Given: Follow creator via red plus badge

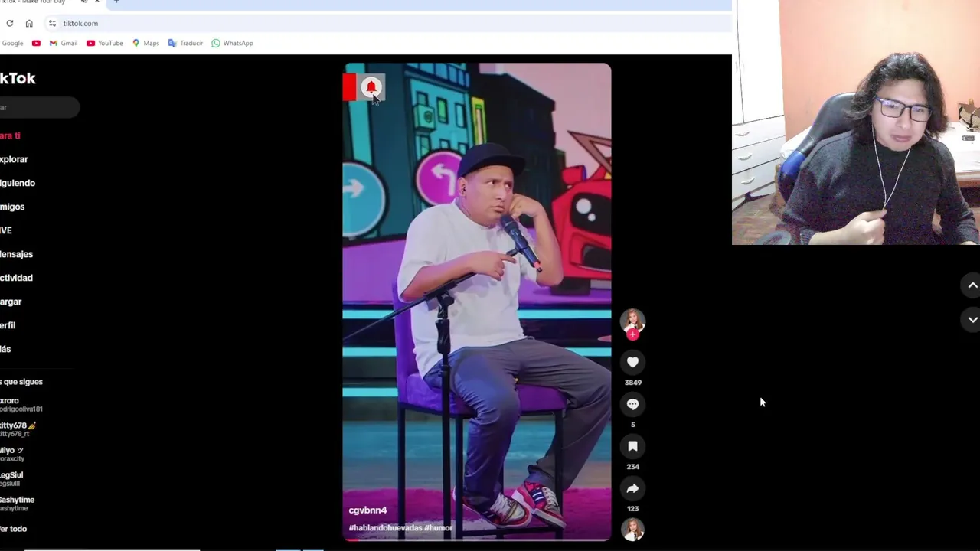Looking at the screenshot, I should (632, 334).
